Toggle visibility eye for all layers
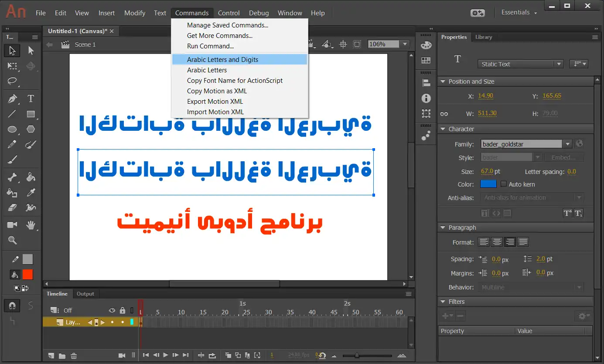This screenshot has width=604, height=364. [x=112, y=310]
